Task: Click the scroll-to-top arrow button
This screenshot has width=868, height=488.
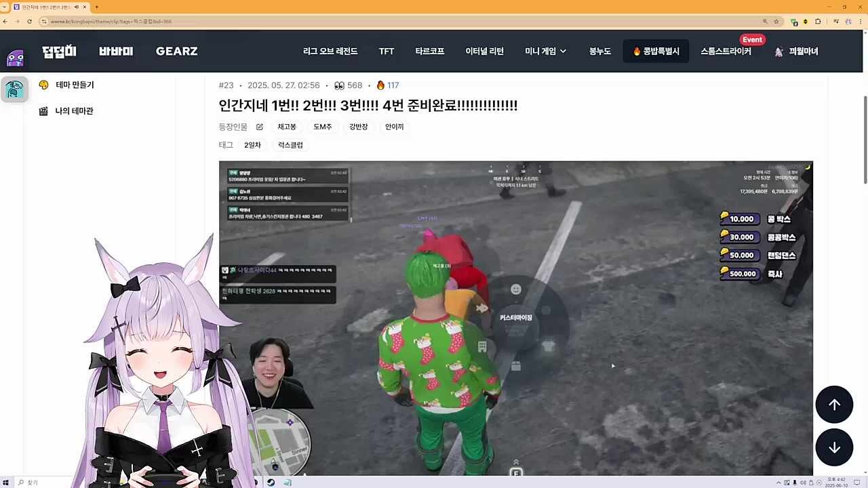Action: click(834, 405)
